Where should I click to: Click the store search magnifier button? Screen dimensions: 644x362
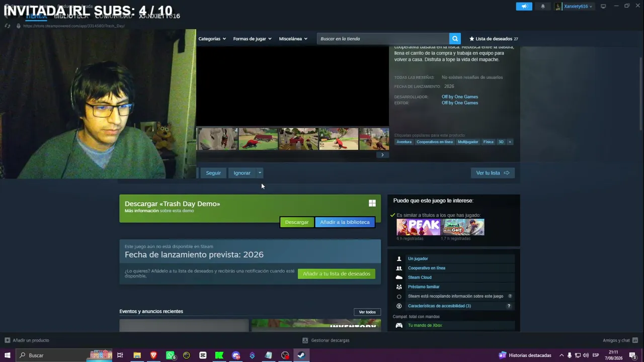click(x=455, y=39)
